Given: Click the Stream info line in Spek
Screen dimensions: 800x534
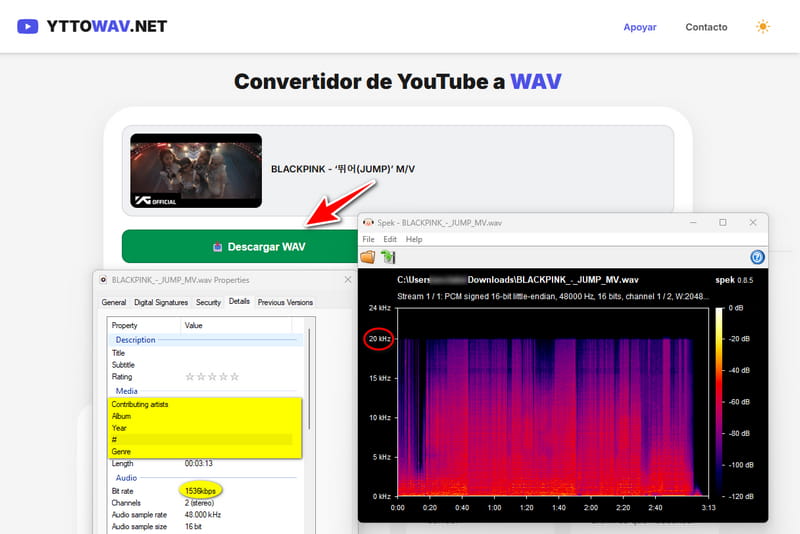Looking at the screenshot, I should pos(553,296).
